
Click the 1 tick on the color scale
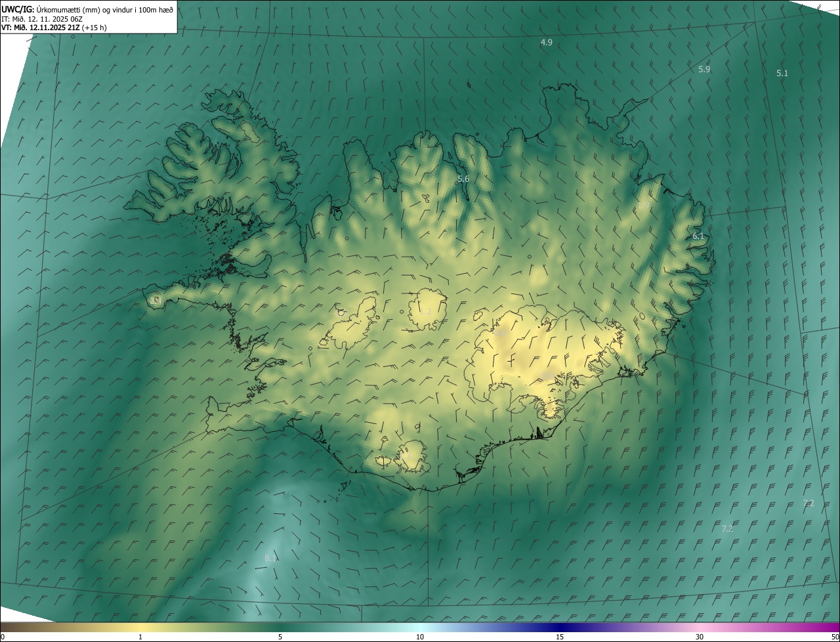(140, 637)
